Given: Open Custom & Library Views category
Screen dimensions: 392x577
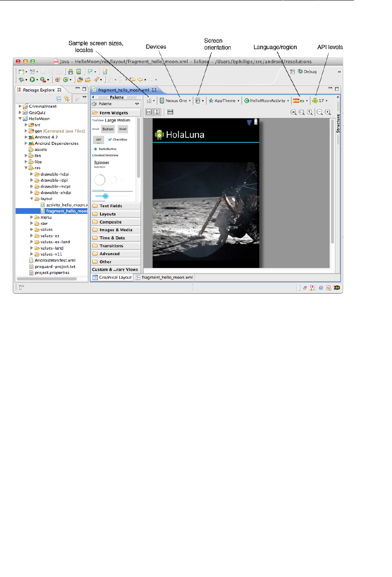Looking at the screenshot, I should click(116, 270).
